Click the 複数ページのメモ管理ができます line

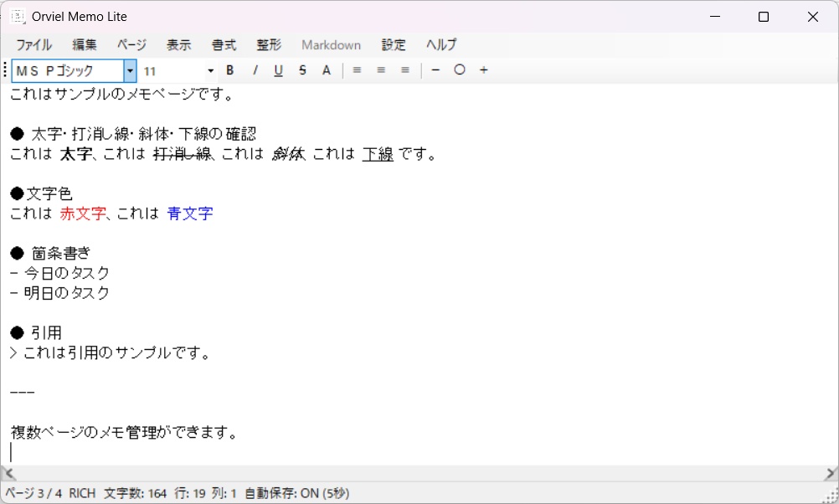pyautogui.click(x=124, y=432)
